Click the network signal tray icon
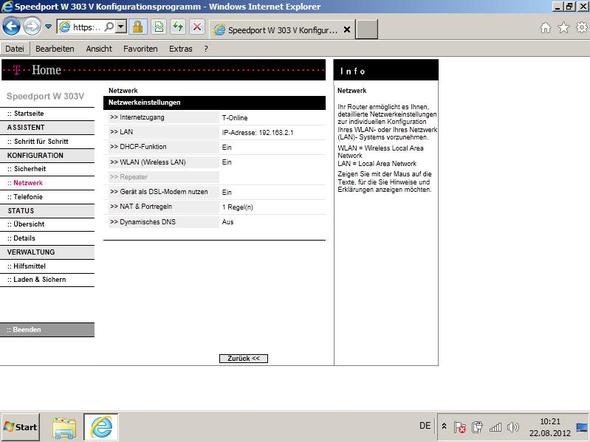The height and width of the screenshot is (442, 590). [x=495, y=427]
